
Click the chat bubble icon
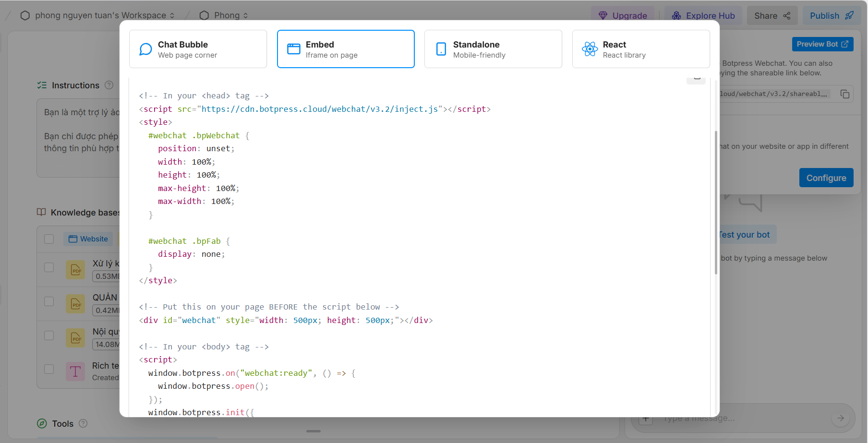pyautogui.click(x=145, y=49)
